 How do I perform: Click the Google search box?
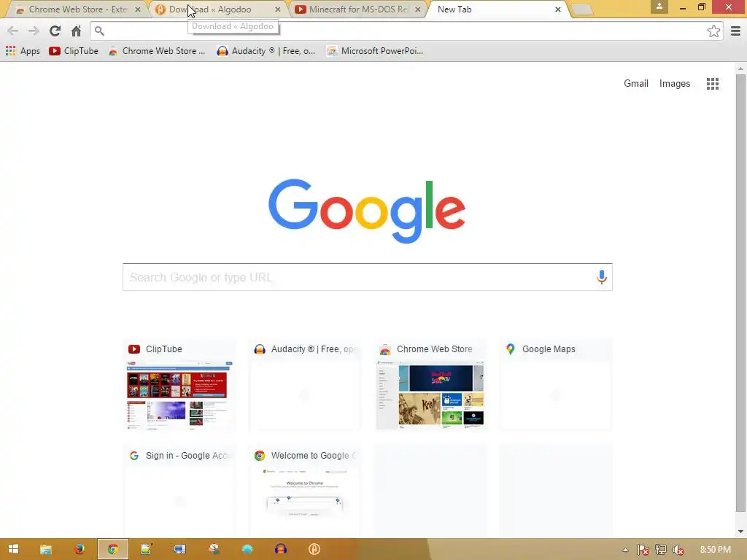coord(368,277)
